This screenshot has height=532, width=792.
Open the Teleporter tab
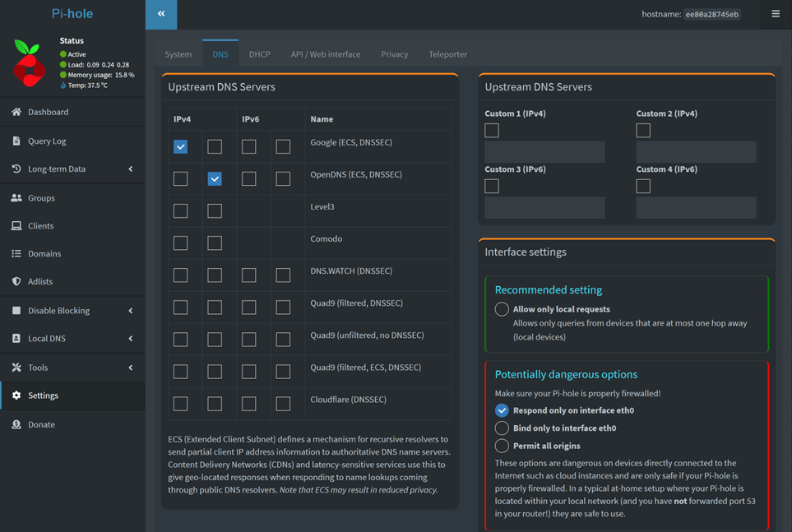[447, 54]
